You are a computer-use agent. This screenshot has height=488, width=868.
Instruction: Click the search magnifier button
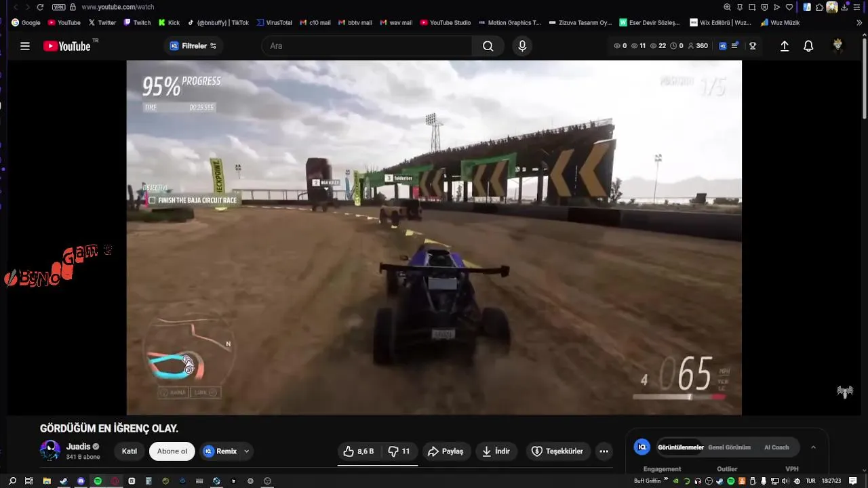click(488, 46)
